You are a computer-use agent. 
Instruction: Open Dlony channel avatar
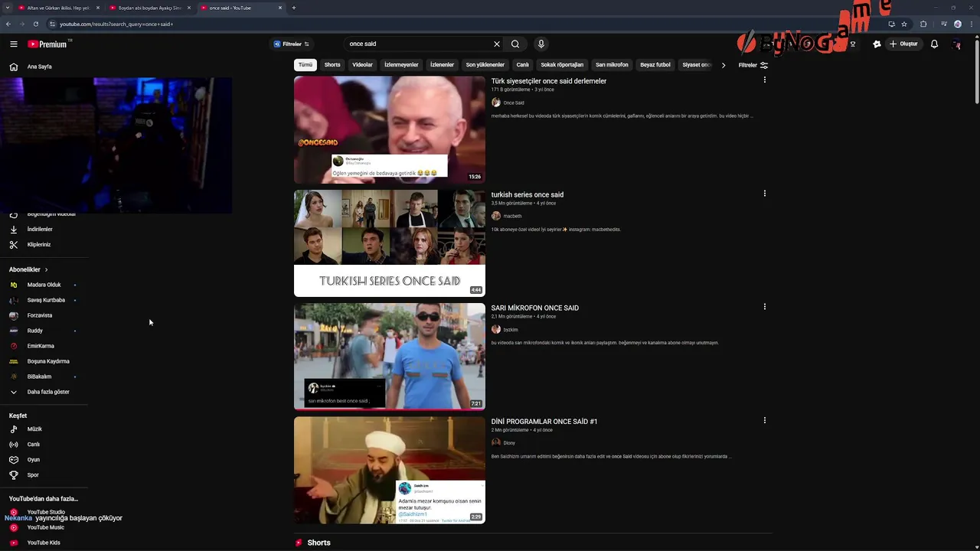tap(496, 442)
